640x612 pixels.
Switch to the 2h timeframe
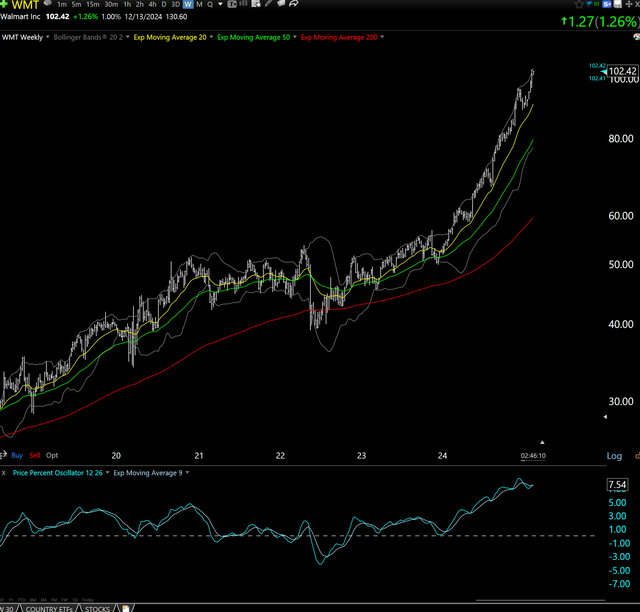click(140, 4)
